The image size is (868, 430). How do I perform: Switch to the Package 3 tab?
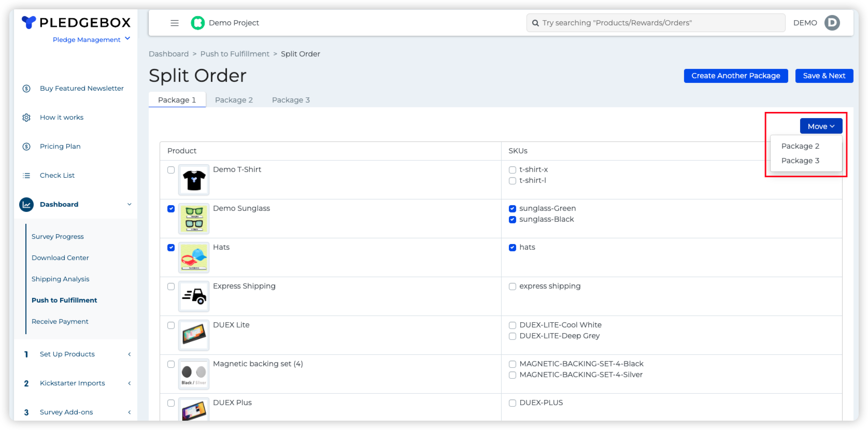tap(291, 100)
